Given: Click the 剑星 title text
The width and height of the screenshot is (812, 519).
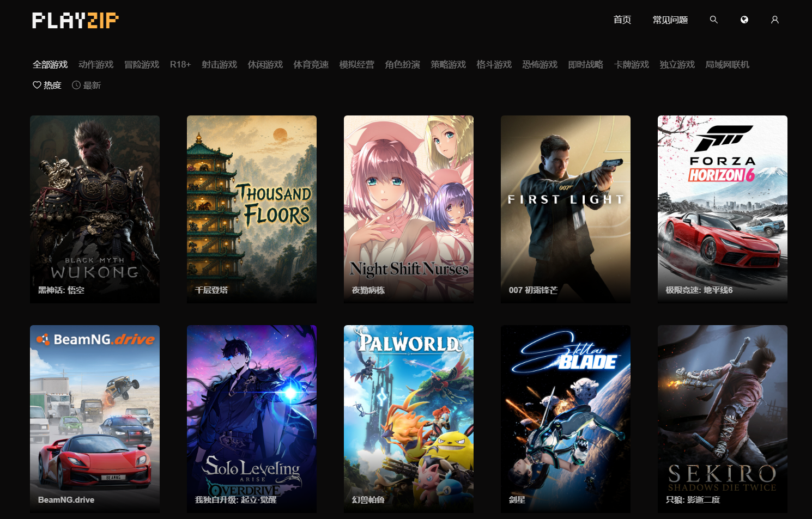Looking at the screenshot, I should [517, 500].
